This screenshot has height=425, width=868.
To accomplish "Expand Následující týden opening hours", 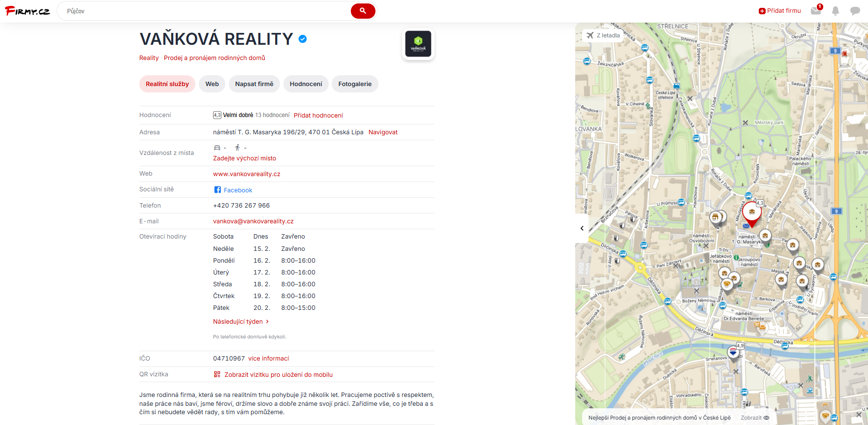I will pos(241,322).
